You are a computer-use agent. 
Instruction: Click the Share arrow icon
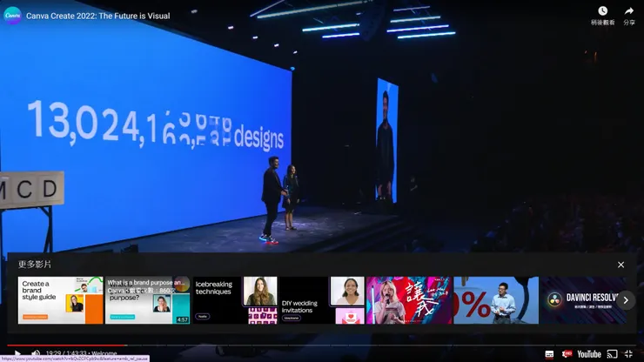point(629,11)
